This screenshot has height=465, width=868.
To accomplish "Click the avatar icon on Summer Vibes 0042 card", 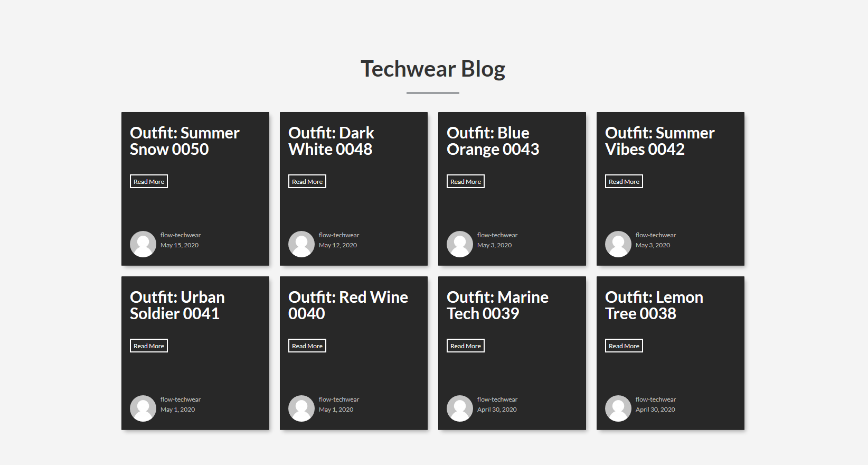I will (x=618, y=244).
